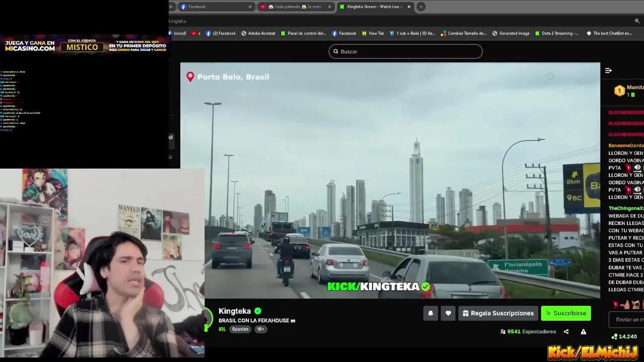Image resolution: width=644 pixels, height=362 pixels.
Task: Follow Kingteka with the heart button
Action: click(448, 313)
